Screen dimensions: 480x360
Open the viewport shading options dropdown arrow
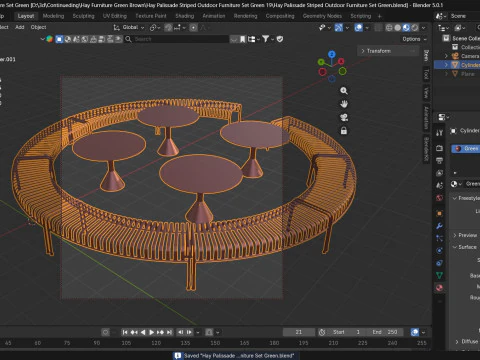[424, 28]
